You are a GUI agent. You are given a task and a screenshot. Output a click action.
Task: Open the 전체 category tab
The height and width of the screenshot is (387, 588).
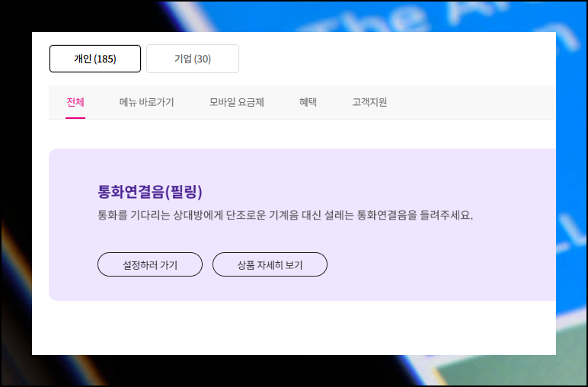point(75,102)
